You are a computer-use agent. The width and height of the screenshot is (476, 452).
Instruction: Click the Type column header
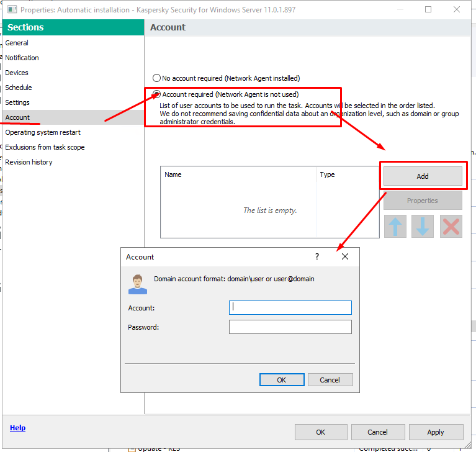pyautogui.click(x=348, y=174)
